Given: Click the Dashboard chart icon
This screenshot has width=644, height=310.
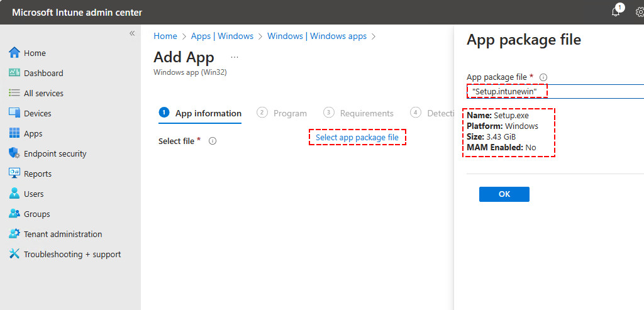Looking at the screenshot, I should [14, 73].
